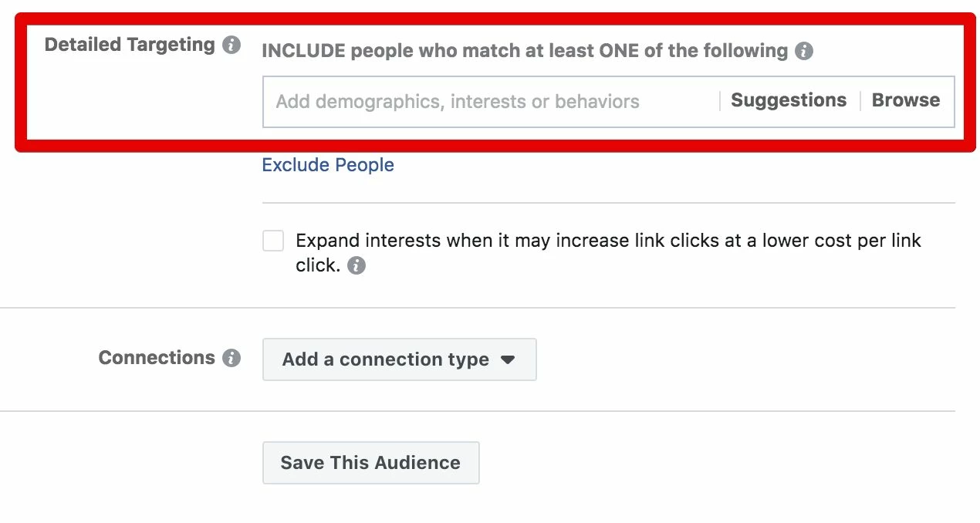Click the dropdown arrow on connection type
Image resolution: width=980 pixels, height=523 pixels.
(x=507, y=359)
